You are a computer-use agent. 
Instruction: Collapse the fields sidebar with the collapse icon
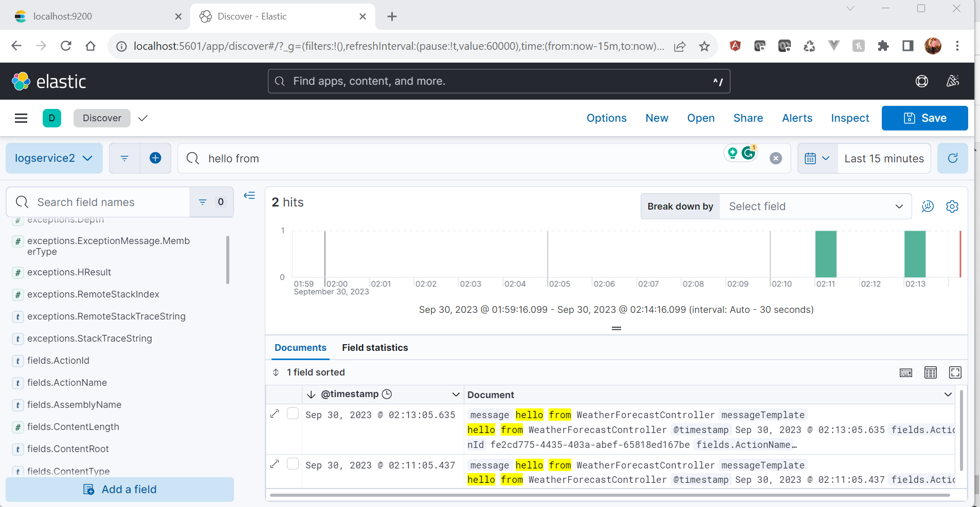[249, 195]
